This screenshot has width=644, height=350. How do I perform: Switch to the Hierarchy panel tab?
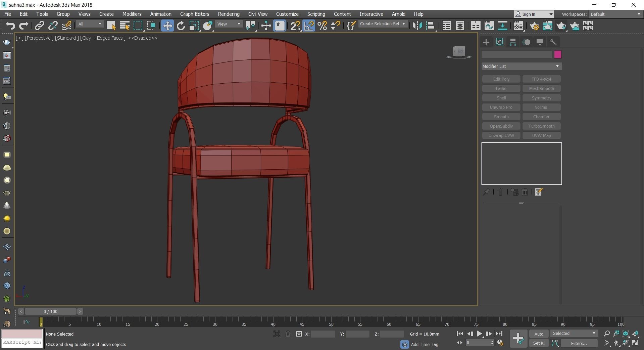(513, 42)
